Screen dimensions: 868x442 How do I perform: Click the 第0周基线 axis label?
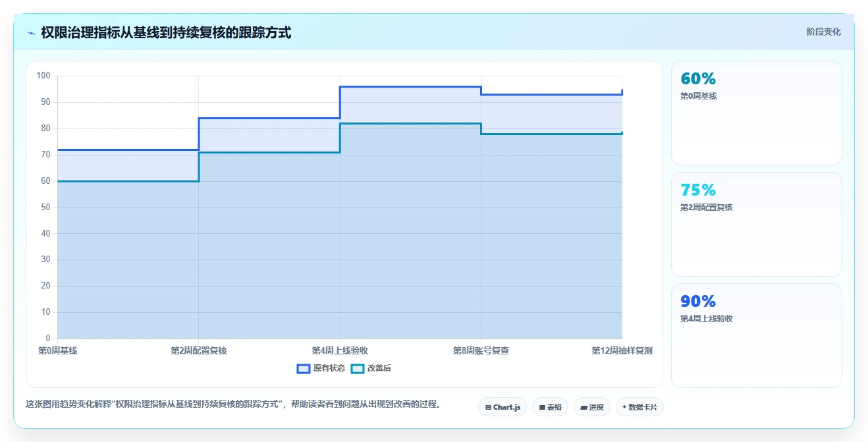coord(58,350)
